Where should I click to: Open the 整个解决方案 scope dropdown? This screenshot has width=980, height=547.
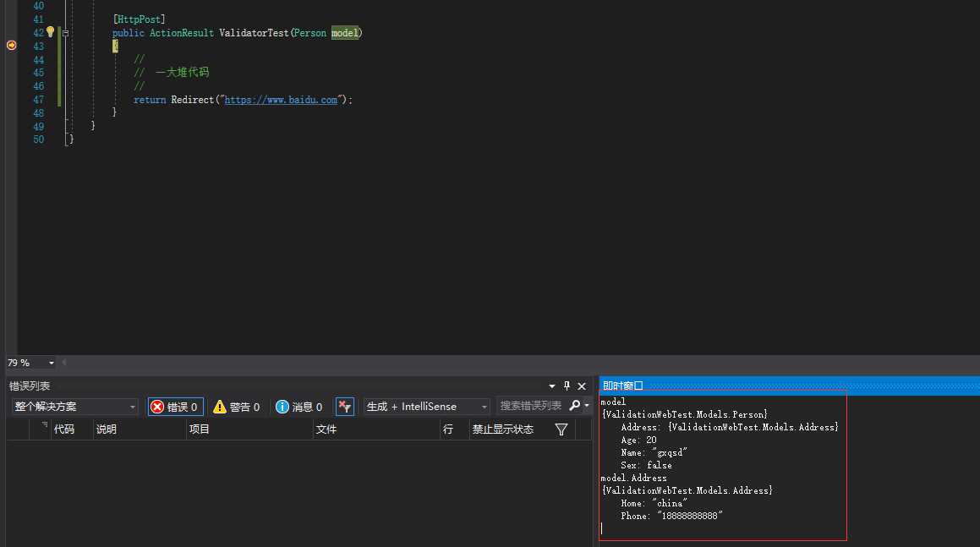pos(74,407)
